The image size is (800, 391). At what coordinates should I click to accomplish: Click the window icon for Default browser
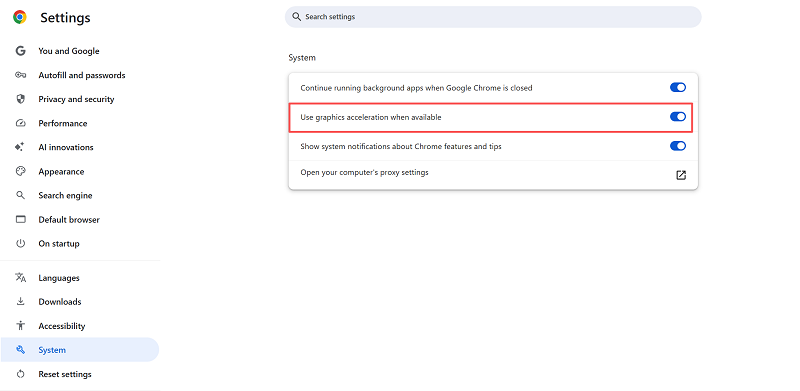point(20,219)
